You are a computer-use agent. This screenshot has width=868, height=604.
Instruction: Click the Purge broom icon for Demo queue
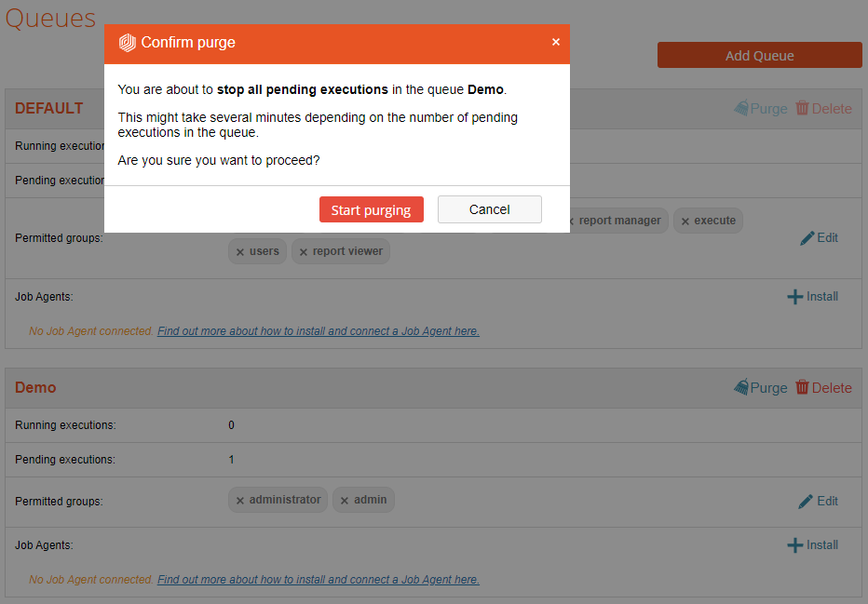pos(741,387)
